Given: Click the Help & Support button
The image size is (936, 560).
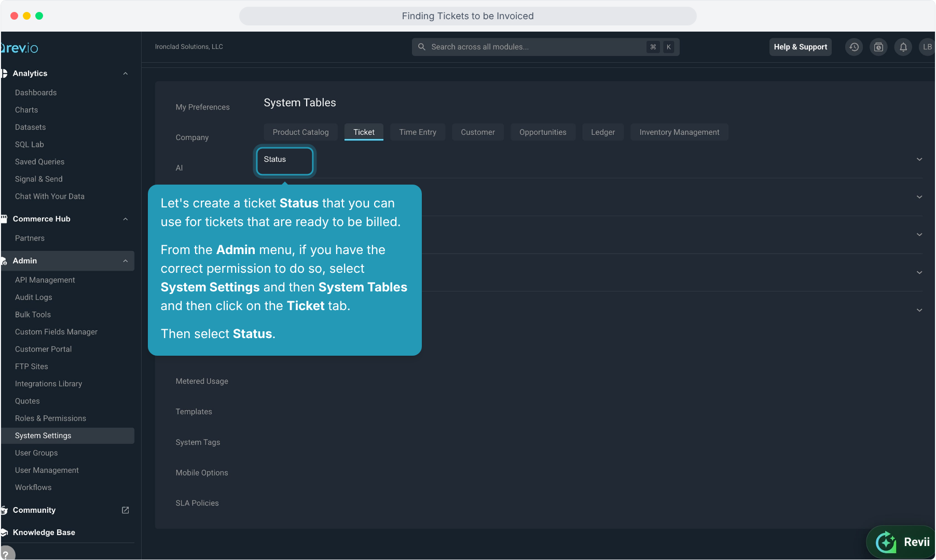Looking at the screenshot, I should pyautogui.click(x=800, y=47).
